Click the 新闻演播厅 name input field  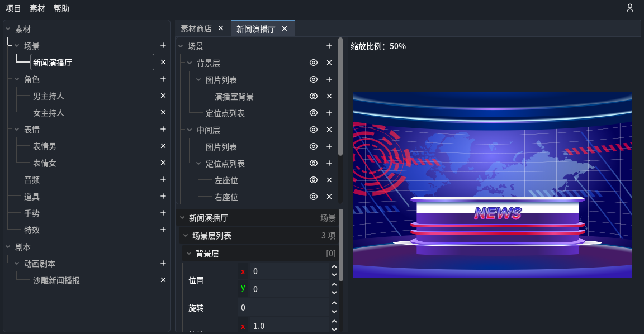click(92, 62)
